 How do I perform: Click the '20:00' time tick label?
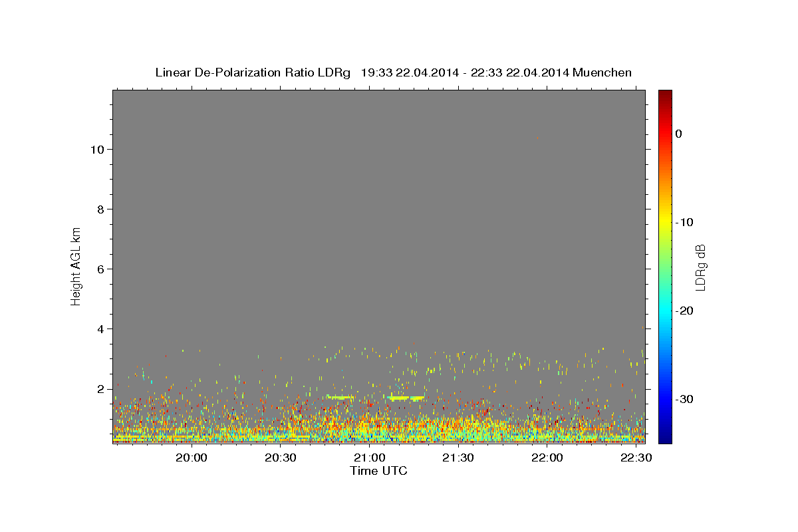click(x=192, y=458)
